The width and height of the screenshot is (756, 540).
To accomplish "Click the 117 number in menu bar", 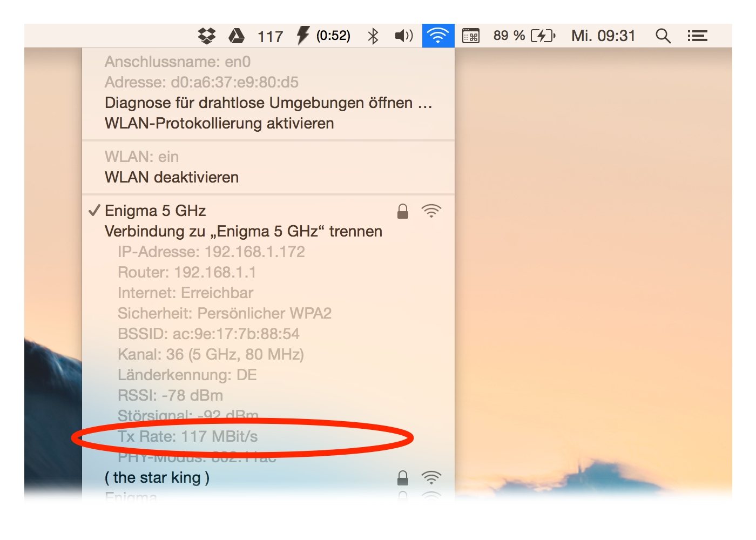I will 270,36.
